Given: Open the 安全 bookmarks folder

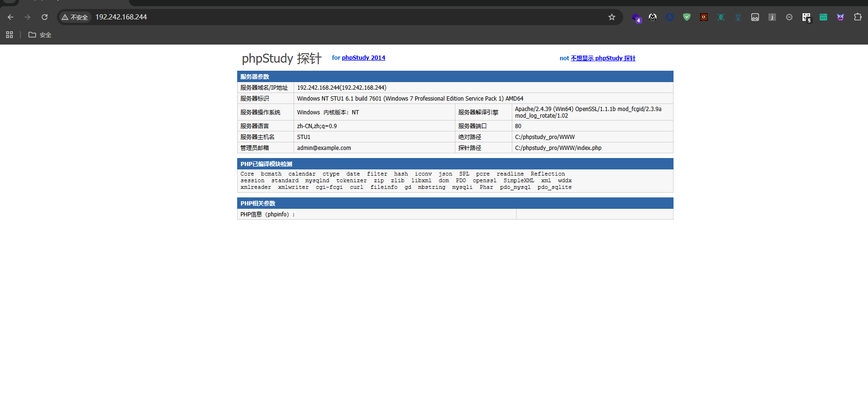Looking at the screenshot, I should point(40,35).
